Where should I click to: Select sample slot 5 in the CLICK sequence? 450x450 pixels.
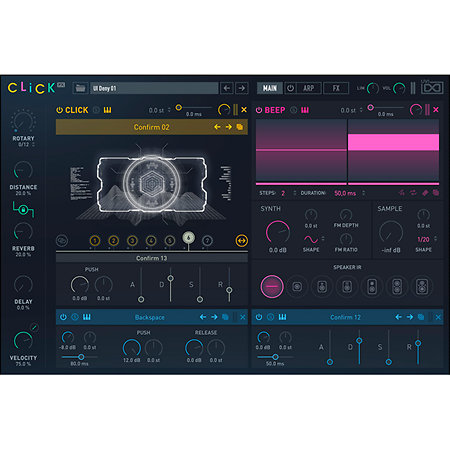tap(170, 241)
